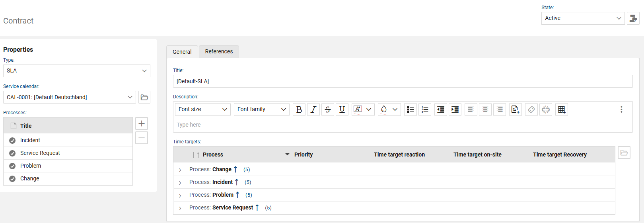The height and width of the screenshot is (223, 644).
Task: Add a process with plus button
Action: pos(142,123)
